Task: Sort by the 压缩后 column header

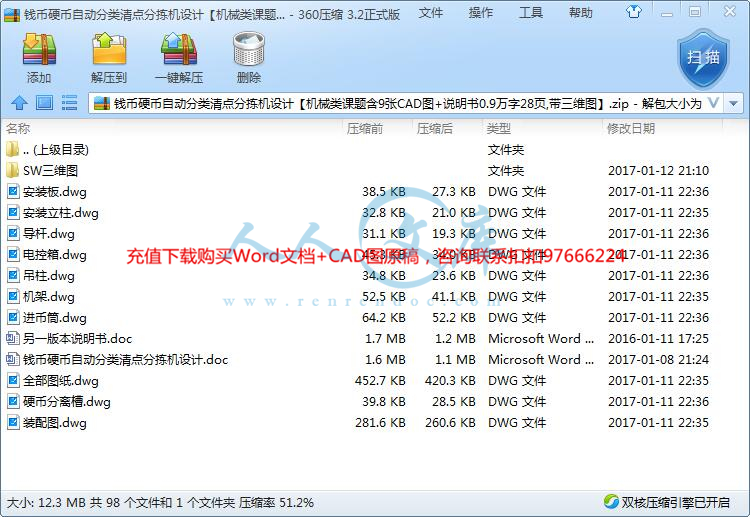Action: 434,129
